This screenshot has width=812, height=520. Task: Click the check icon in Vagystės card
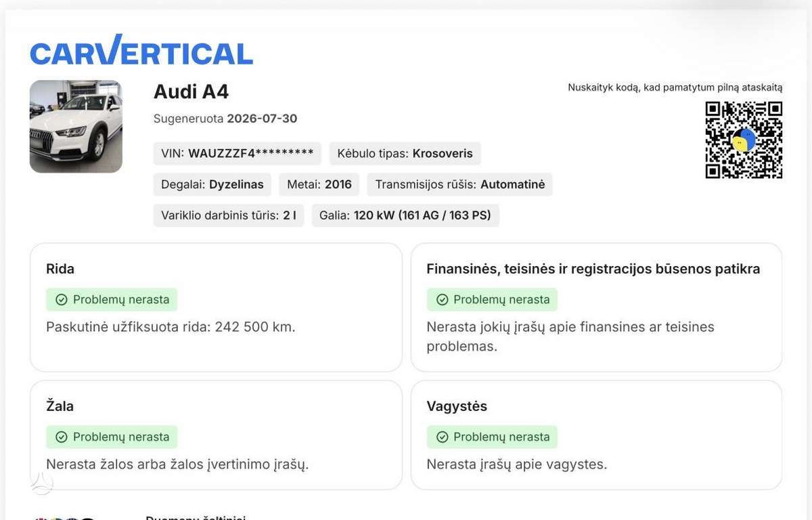(443, 437)
